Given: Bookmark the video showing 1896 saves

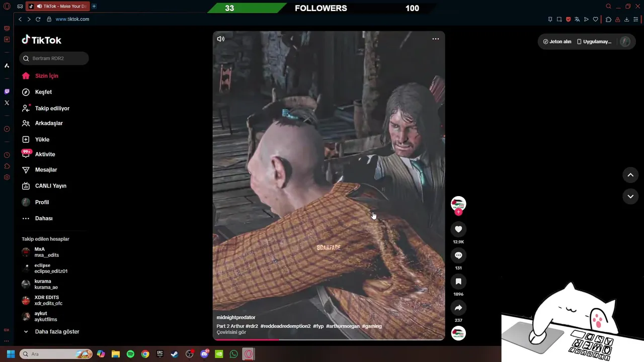Looking at the screenshot, I should (458, 282).
